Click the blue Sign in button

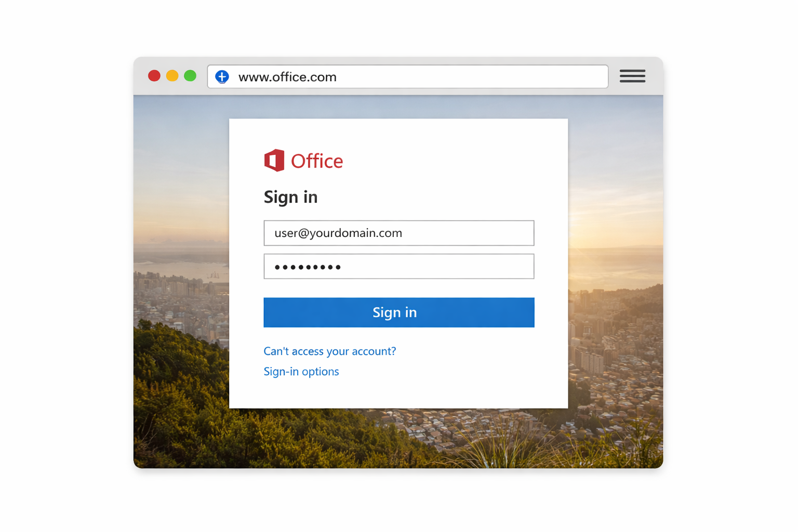399,312
